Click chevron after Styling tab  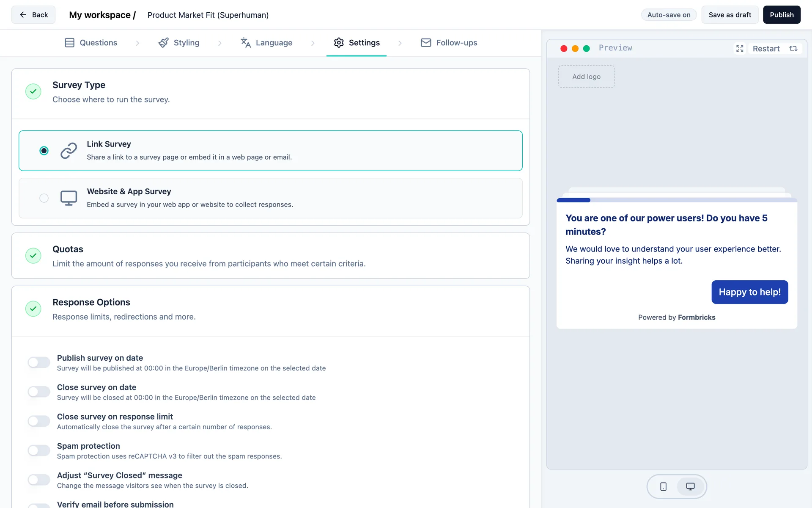coord(220,43)
